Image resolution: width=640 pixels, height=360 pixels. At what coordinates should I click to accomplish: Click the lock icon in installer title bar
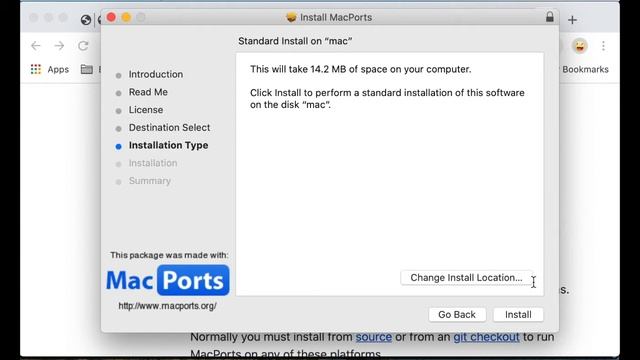(x=550, y=17)
